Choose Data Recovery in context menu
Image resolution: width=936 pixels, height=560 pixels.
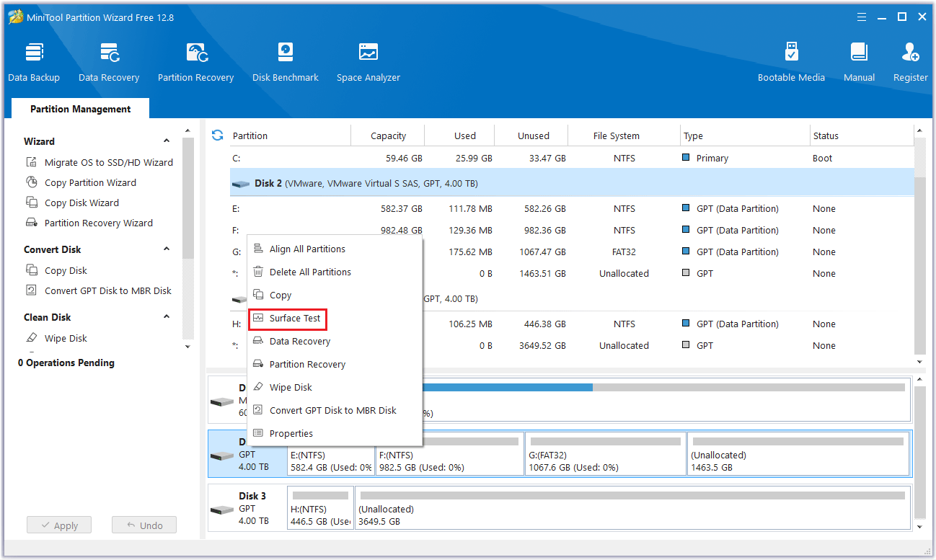click(x=300, y=341)
